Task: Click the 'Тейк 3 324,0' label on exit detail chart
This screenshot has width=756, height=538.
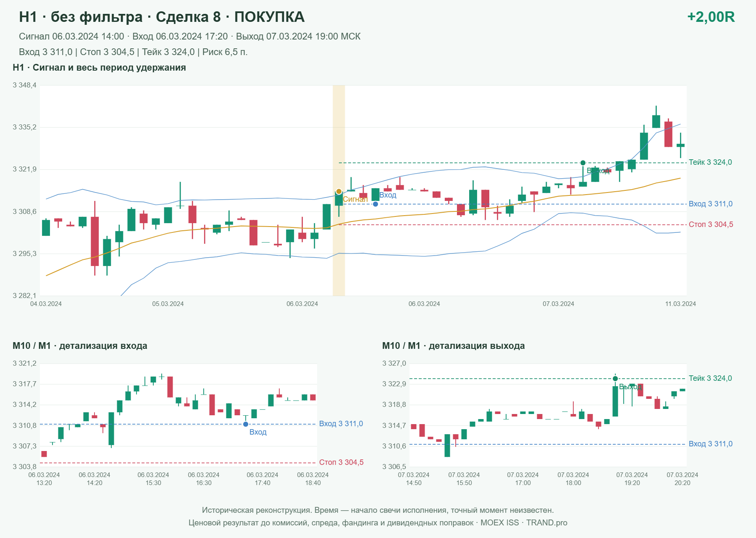Action: [x=710, y=378]
